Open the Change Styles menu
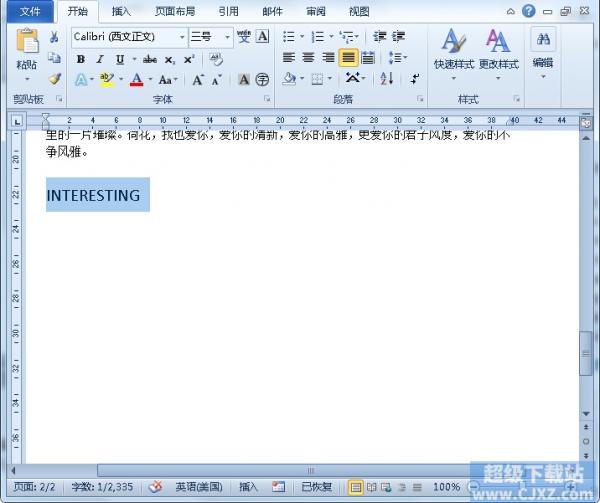600x503 pixels. point(499,54)
